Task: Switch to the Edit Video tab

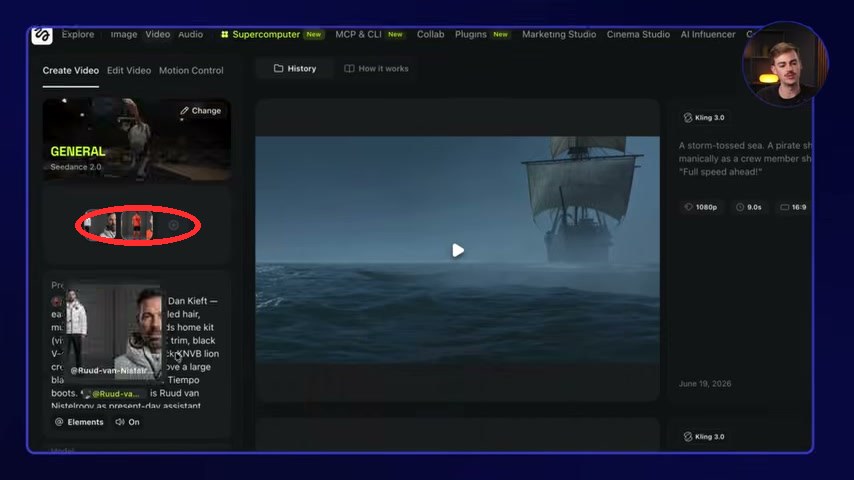Action: tap(129, 70)
